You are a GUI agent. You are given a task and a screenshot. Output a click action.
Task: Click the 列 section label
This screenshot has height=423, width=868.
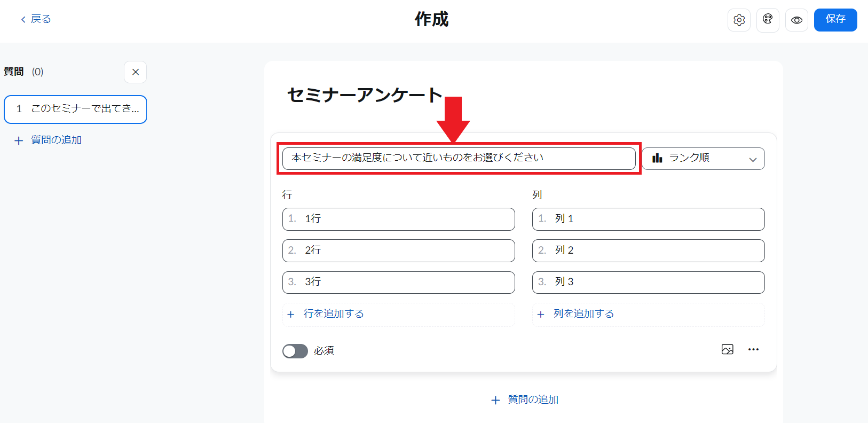click(x=537, y=195)
